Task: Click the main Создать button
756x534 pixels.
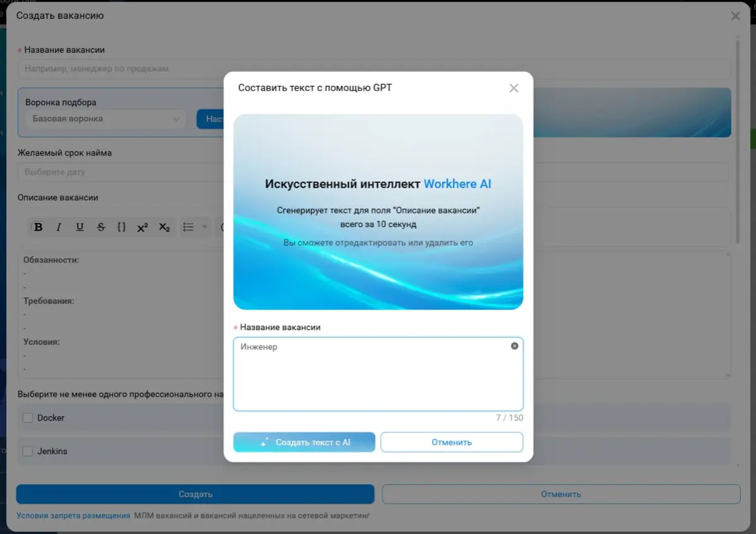Action: point(195,494)
